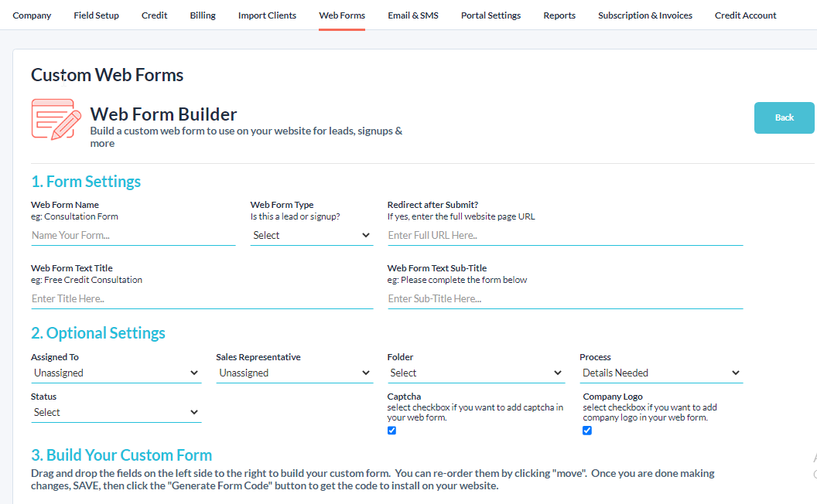817x504 pixels.
Task: Click the Web Form Name input field
Action: [x=132, y=234]
